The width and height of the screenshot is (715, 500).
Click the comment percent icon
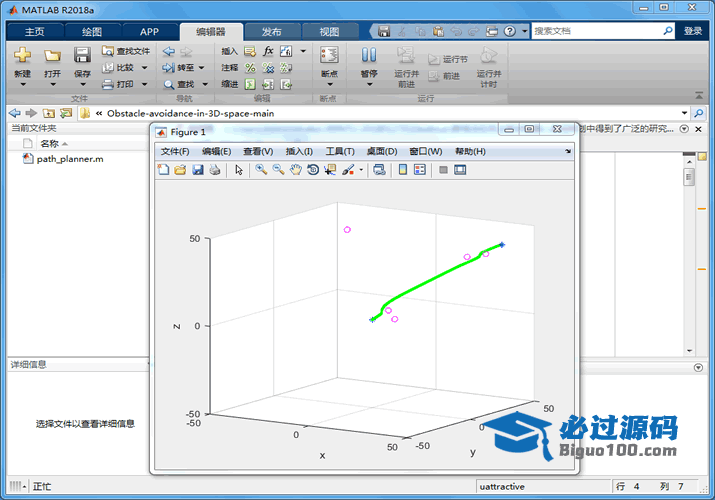[250, 68]
